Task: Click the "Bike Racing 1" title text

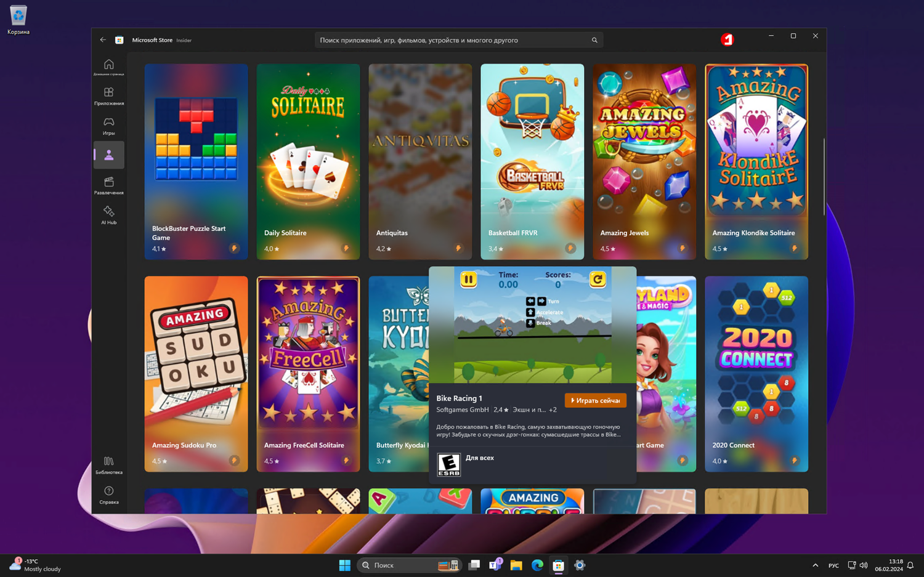Action: click(459, 398)
